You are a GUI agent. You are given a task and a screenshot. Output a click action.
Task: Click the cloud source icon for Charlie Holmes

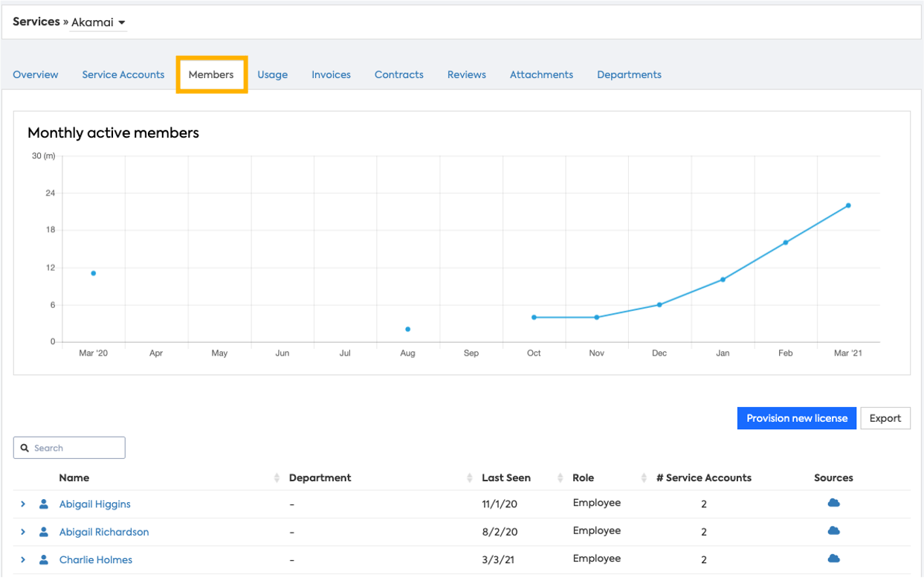(x=833, y=559)
